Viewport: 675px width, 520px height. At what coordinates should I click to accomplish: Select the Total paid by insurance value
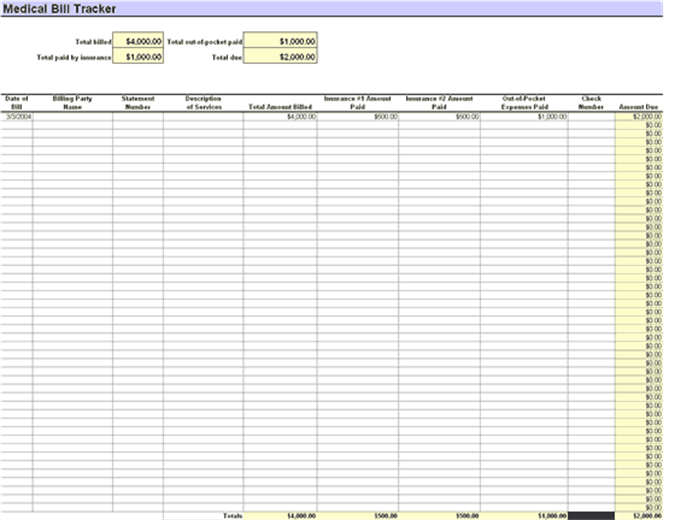(138, 58)
